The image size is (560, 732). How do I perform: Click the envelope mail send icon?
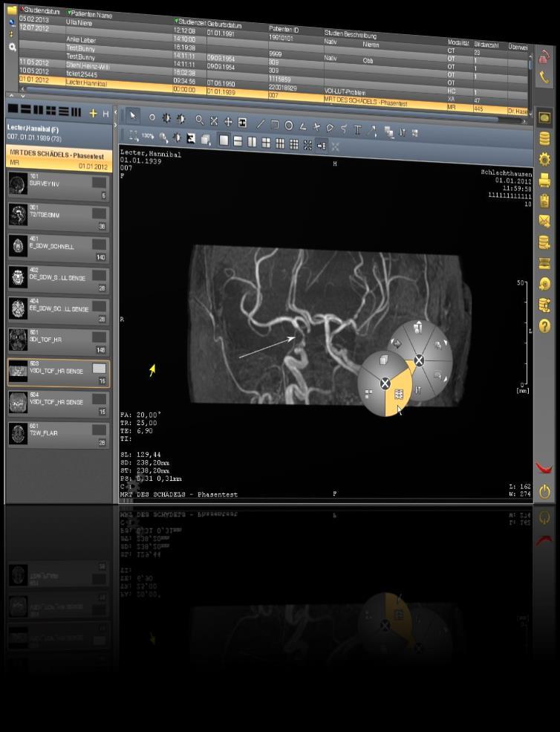tap(544, 221)
